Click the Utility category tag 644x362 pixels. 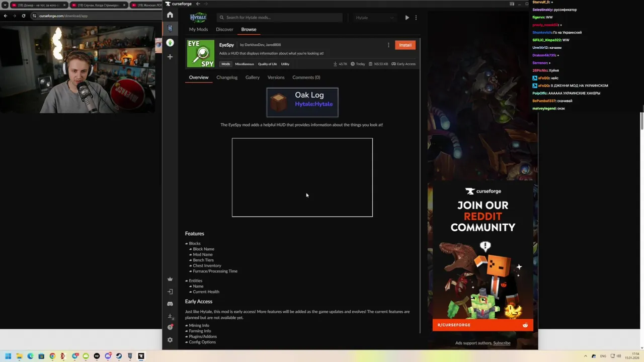click(285, 64)
